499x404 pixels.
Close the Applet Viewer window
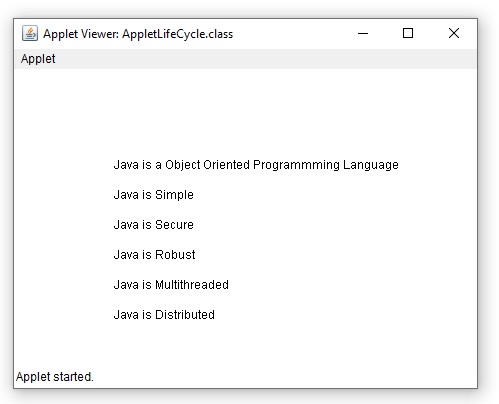(454, 33)
